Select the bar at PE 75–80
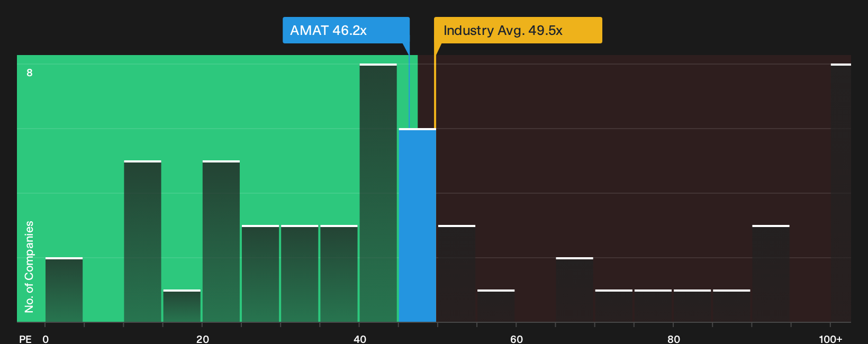 (x=653, y=306)
